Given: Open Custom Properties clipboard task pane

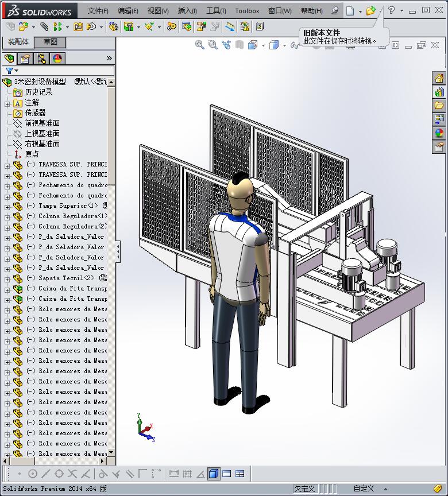Looking at the screenshot, I should pos(439,147).
